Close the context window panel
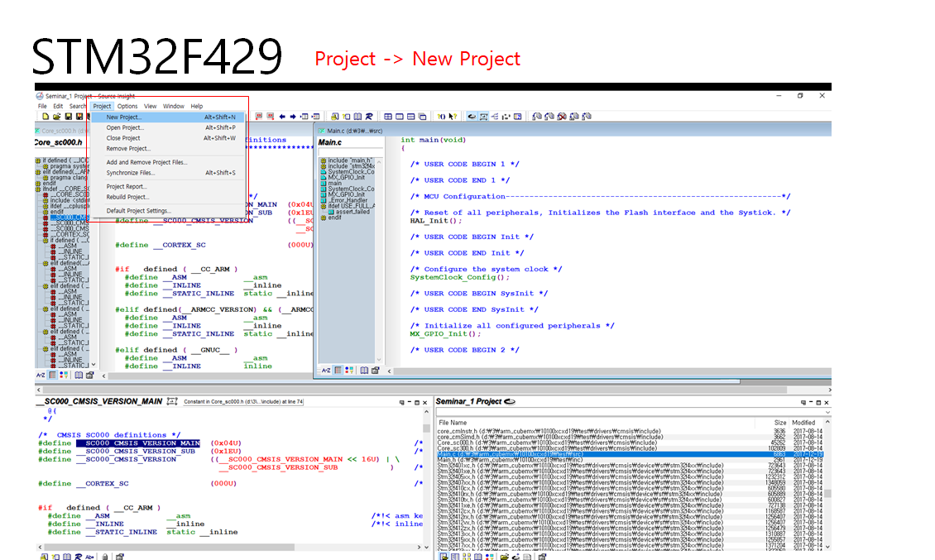 [424, 403]
